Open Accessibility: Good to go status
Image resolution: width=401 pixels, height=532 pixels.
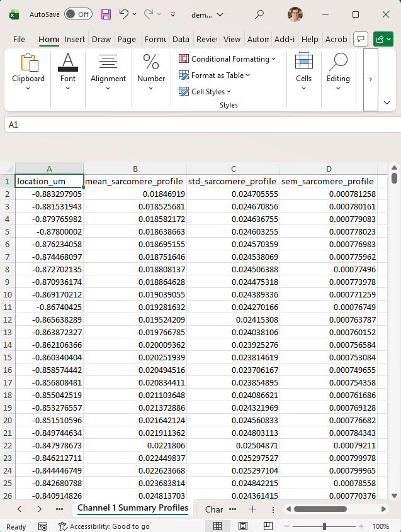tap(104, 526)
